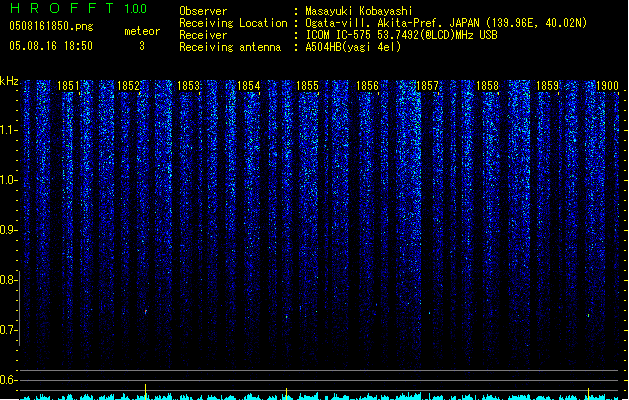Viewport: 629px width, 400px height.
Task: Click the 1853 time marker
Action: [188, 86]
